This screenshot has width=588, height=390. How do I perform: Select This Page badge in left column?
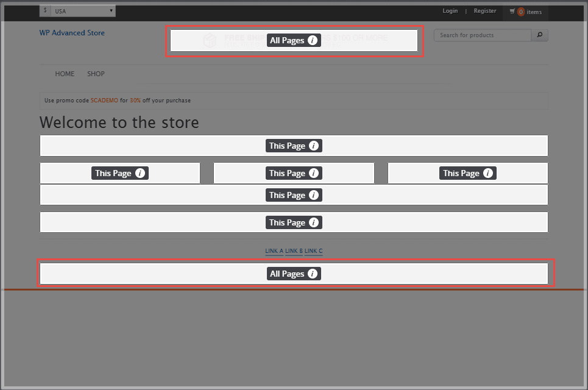[119, 173]
